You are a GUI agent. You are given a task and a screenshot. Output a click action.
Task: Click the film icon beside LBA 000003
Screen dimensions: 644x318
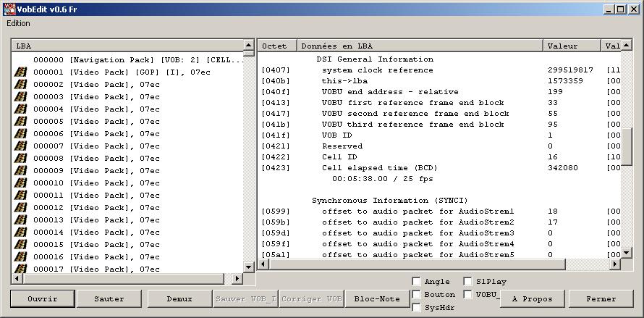pyautogui.click(x=20, y=97)
